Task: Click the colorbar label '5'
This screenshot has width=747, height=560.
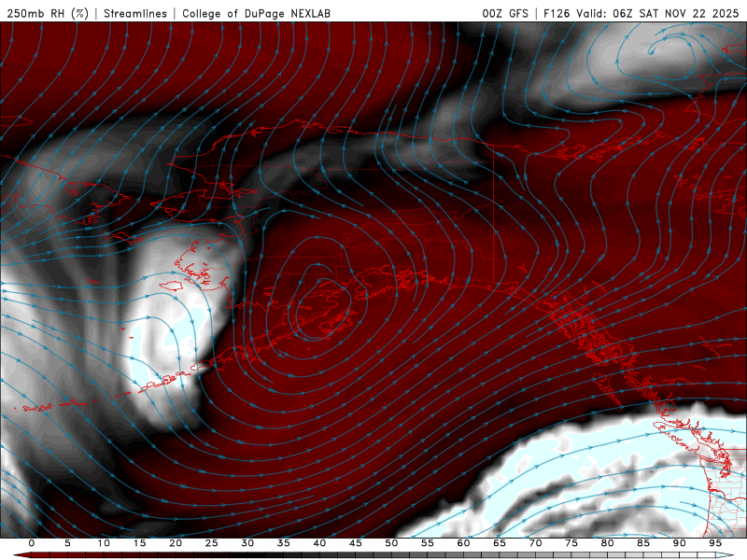Action: pyautogui.click(x=67, y=543)
